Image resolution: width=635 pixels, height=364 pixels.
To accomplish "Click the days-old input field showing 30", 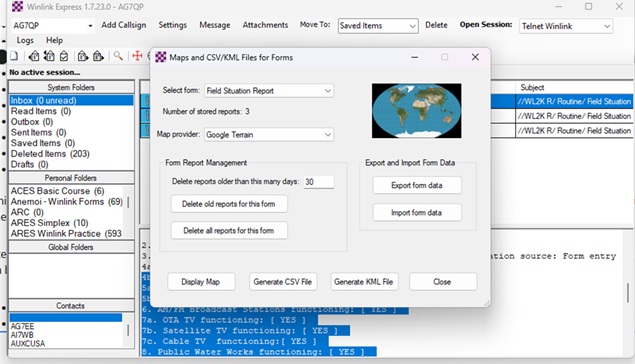I will click(319, 182).
